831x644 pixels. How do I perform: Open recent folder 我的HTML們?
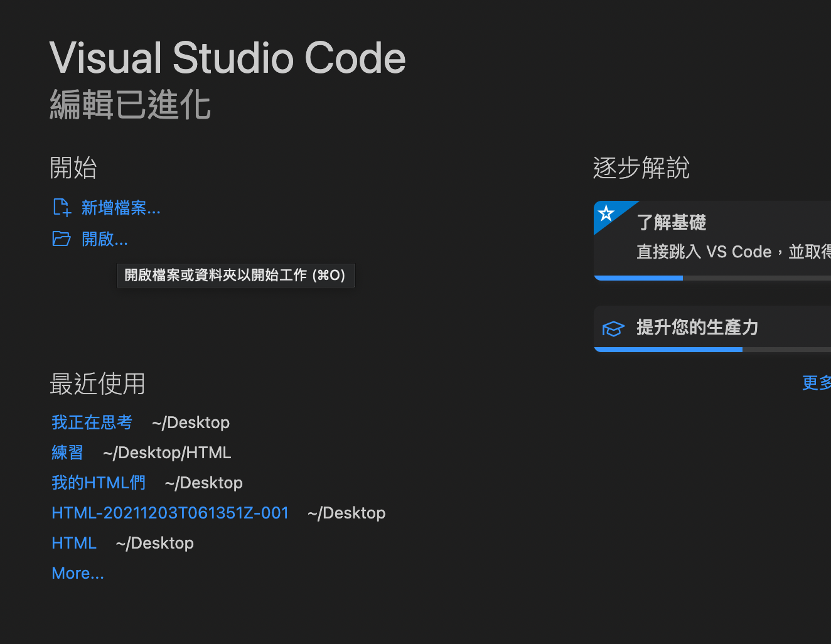tap(99, 483)
